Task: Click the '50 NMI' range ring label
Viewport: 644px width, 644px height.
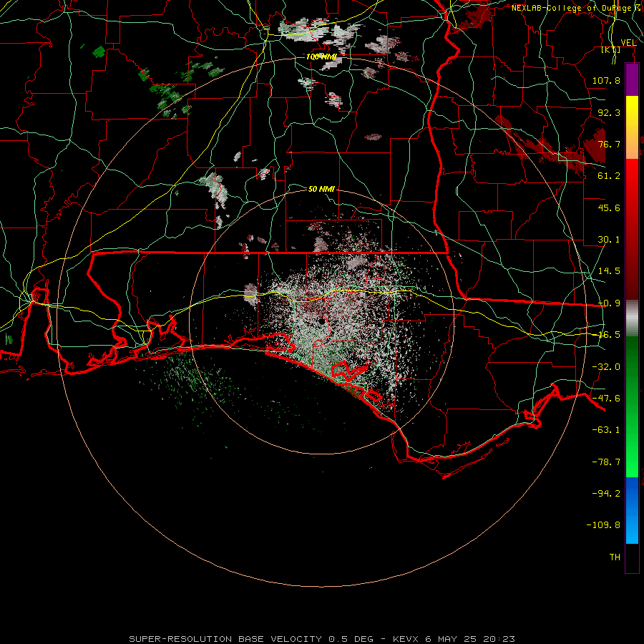Action: click(321, 189)
